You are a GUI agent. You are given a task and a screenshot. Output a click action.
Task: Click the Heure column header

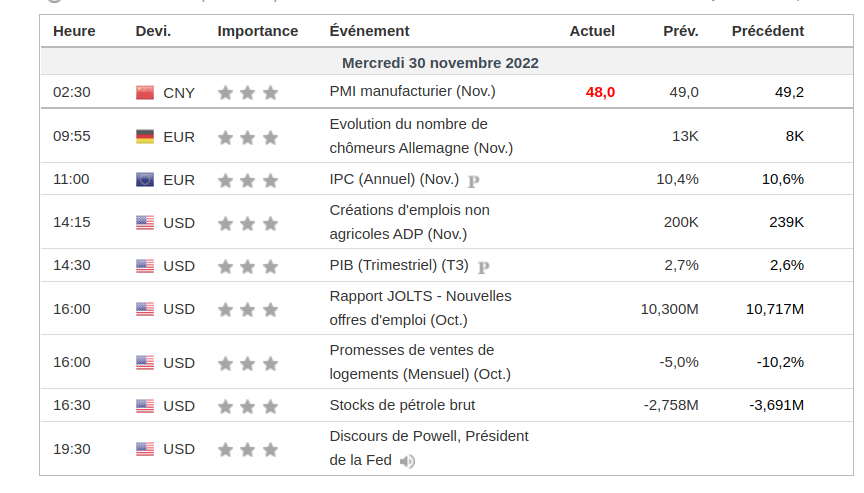[74, 31]
